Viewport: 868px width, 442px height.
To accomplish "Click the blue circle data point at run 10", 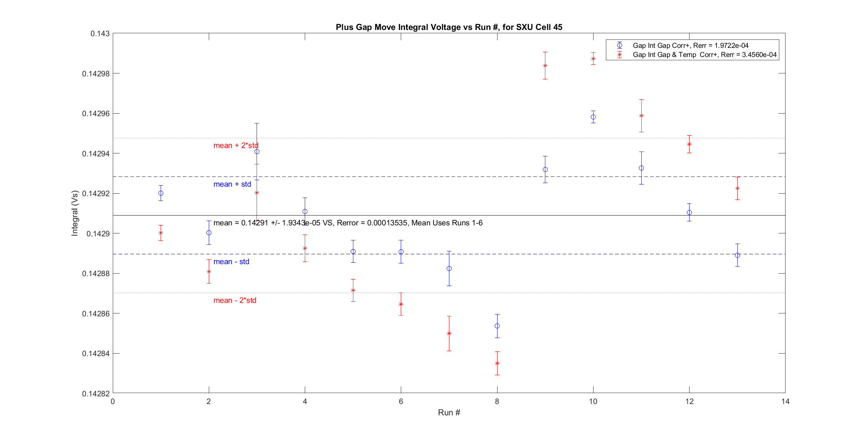I will (x=593, y=117).
